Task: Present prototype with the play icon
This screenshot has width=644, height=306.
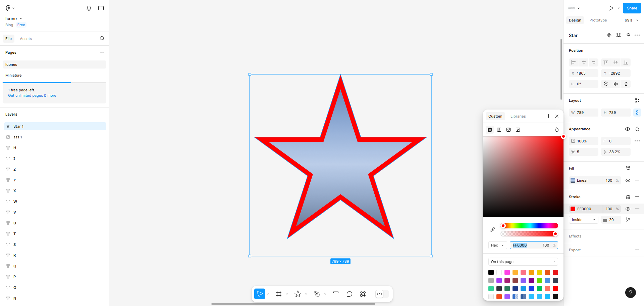Action: (611, 8)
